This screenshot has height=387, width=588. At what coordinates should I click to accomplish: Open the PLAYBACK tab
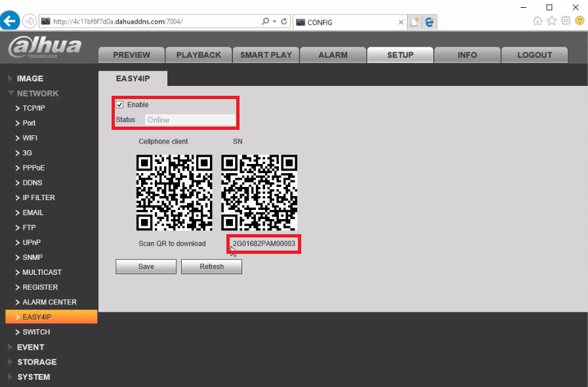pos(198,54)
